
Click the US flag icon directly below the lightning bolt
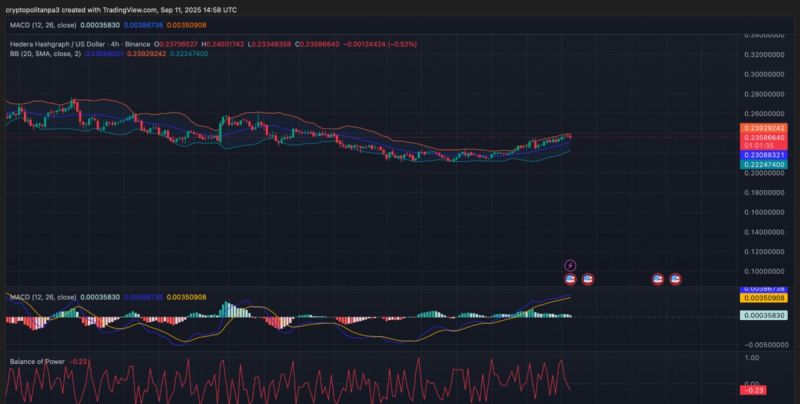tap(570, 279)
